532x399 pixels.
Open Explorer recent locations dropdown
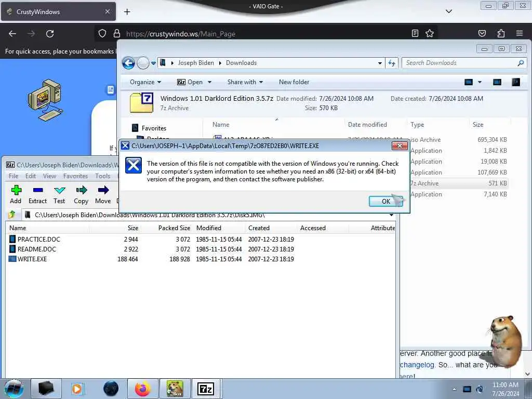[153, 63]
